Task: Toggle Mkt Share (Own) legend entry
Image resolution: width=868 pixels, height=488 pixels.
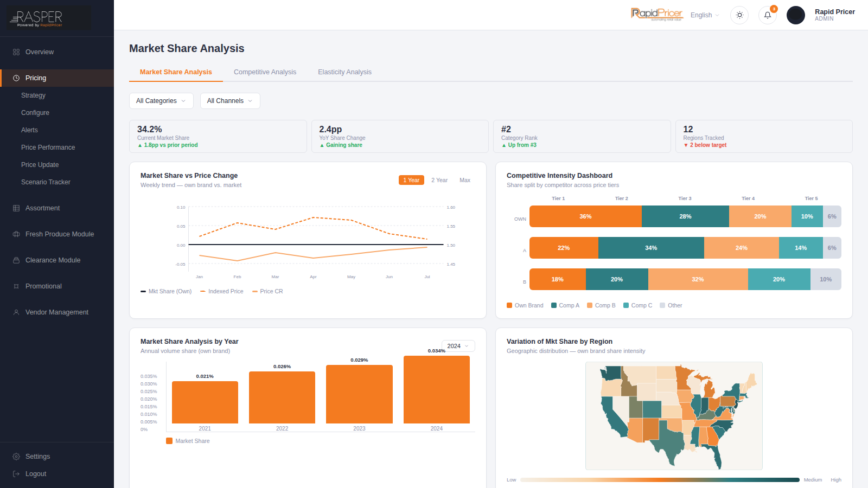Action: coord(166,291)
